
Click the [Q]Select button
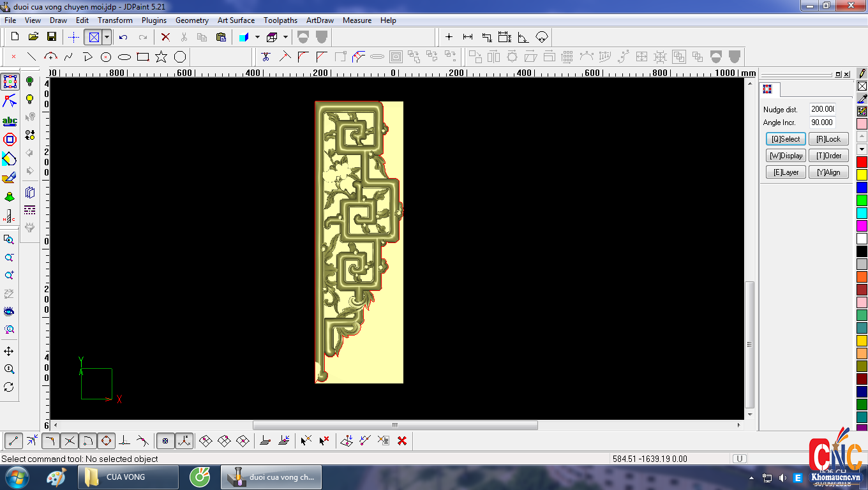pyautogui.click(x=786, y=139)
